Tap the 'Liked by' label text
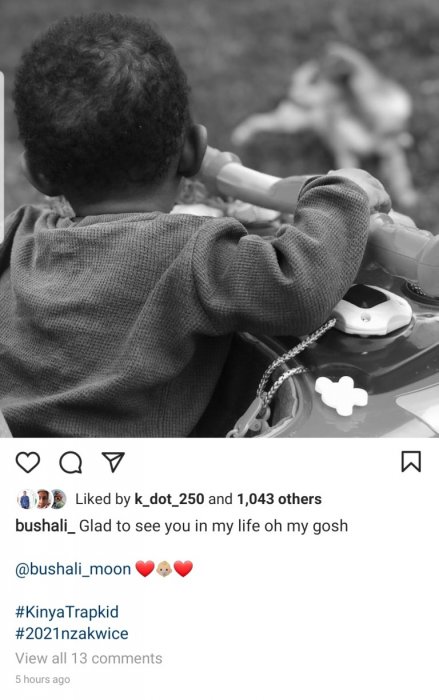Image resolution: width=439 pixels, height=700 pixels. click(x=103, y=499)
